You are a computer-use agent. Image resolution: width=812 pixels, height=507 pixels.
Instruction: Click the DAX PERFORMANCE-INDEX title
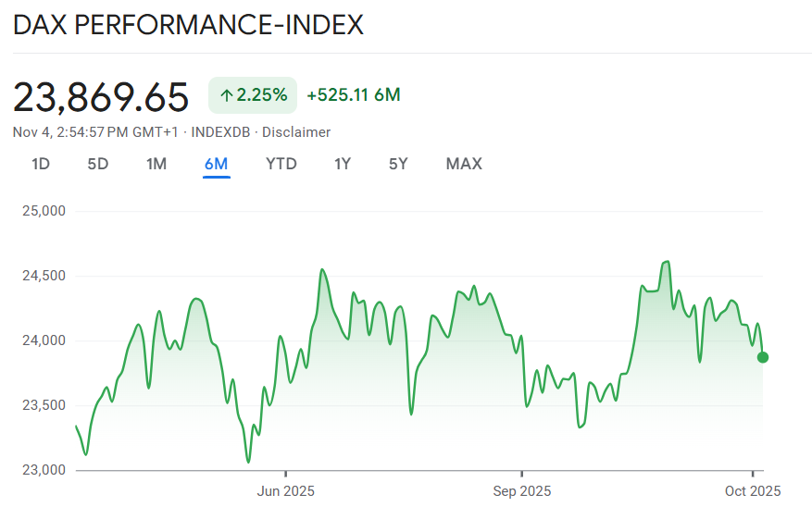pos(188,25)
